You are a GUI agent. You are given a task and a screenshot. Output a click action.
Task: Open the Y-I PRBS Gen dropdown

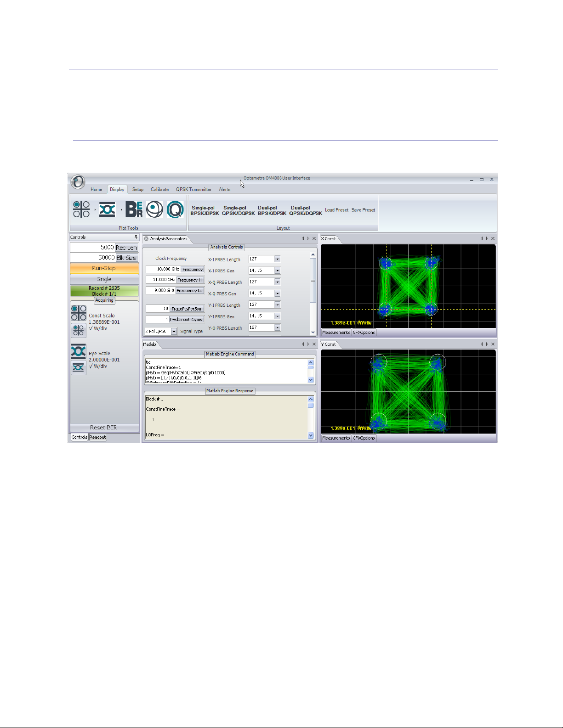point(278,316)
